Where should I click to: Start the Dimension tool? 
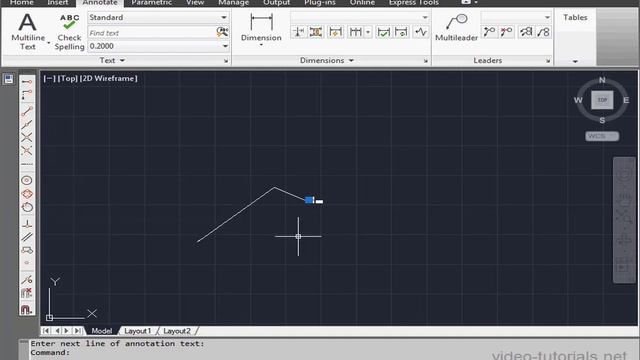pyautogui.click(x=261, y=28)
